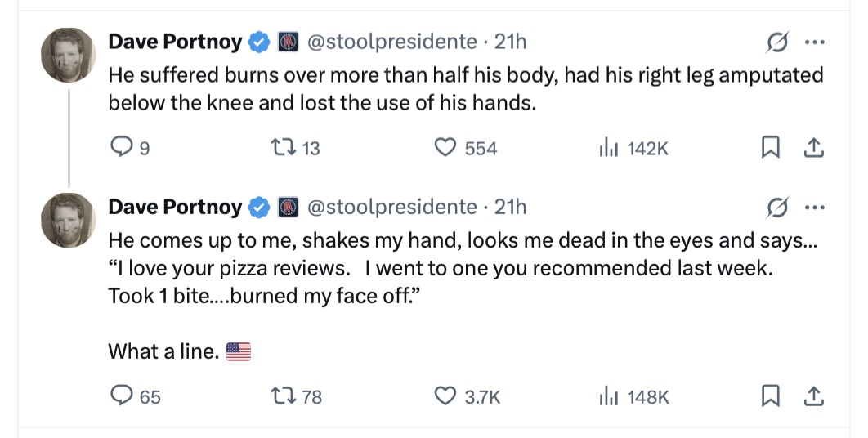This screenshot has width=868, height=438.
Task: Reply to the pizza reviews tweet
Action: [x=121, y=396]
